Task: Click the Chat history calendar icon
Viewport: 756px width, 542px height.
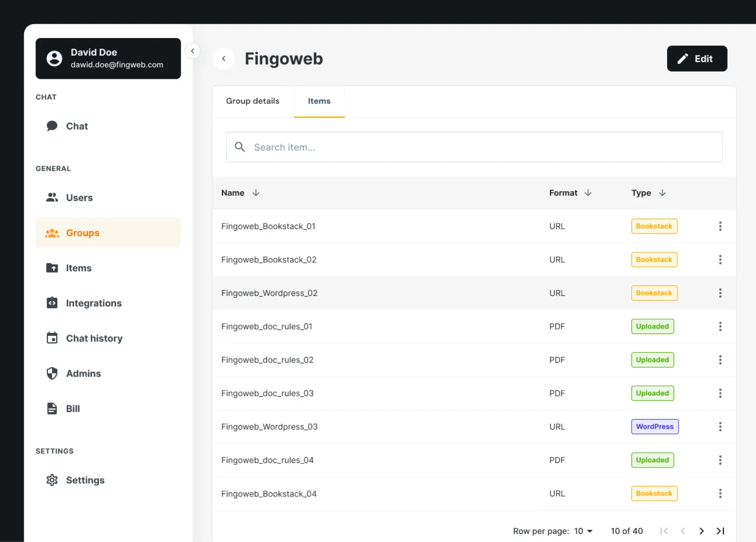Action: (52, 338)
